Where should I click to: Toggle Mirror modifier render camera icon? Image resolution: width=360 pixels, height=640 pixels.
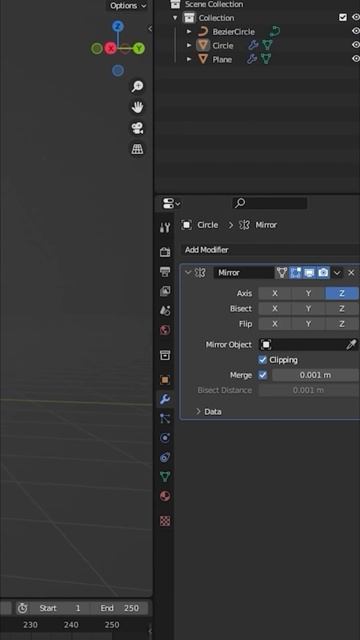pyautogui.click(x=323, y=273)
